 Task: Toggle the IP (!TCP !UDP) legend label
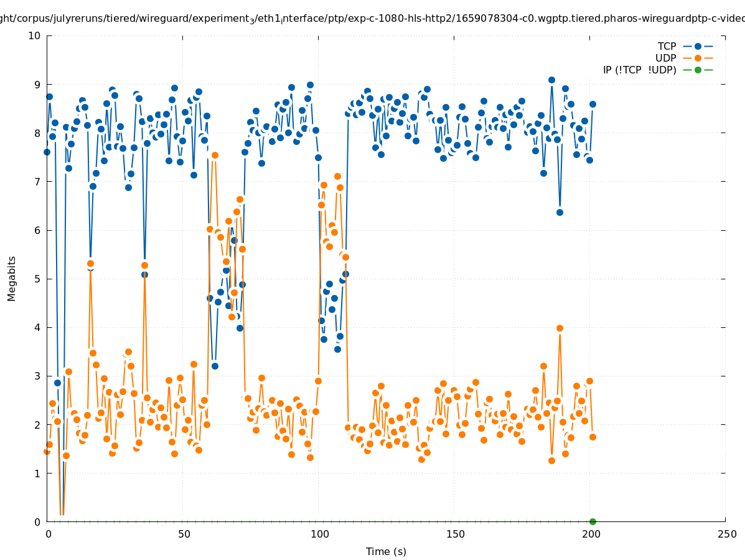(x=639, y=70)
